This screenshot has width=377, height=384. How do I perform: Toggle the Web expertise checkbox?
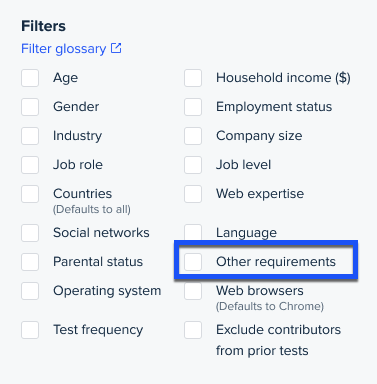coord(193,194)
